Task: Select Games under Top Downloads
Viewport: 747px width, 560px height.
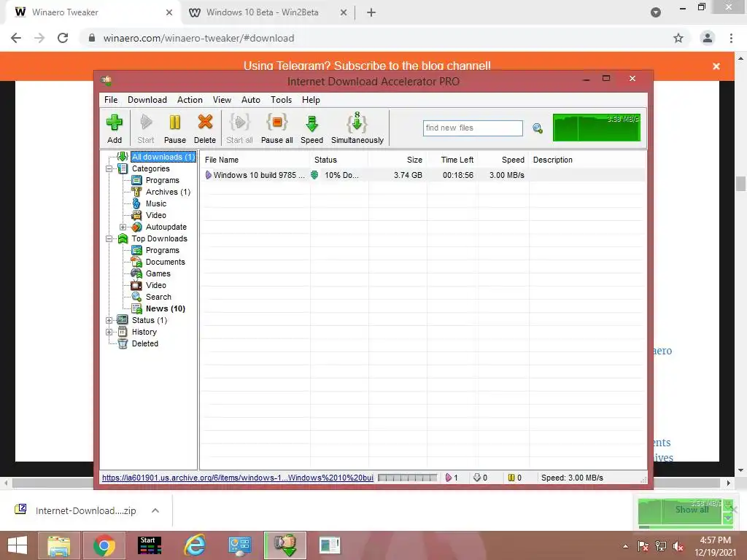Action: point(158,274)
